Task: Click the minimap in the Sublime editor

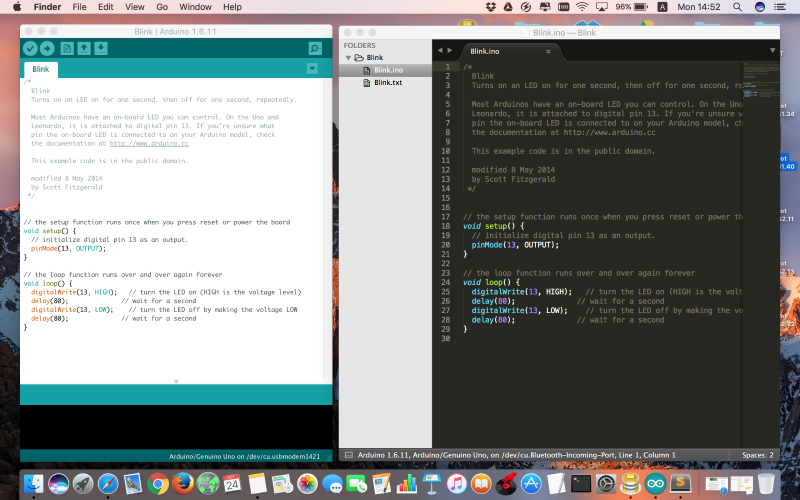Action: click(x=761, y=82)
